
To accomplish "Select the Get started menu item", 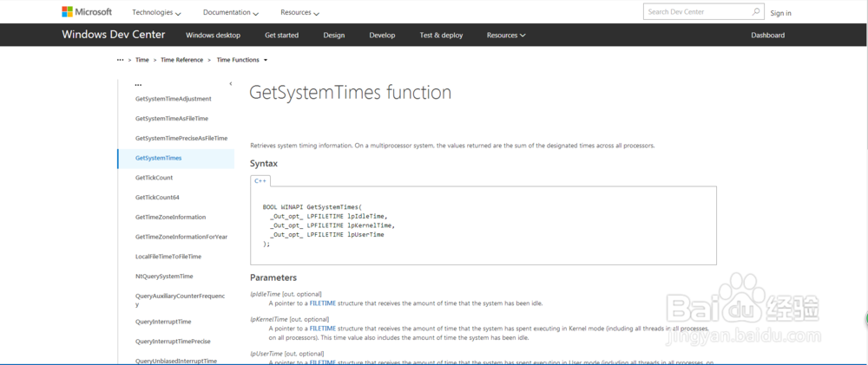I will [282, 35].
